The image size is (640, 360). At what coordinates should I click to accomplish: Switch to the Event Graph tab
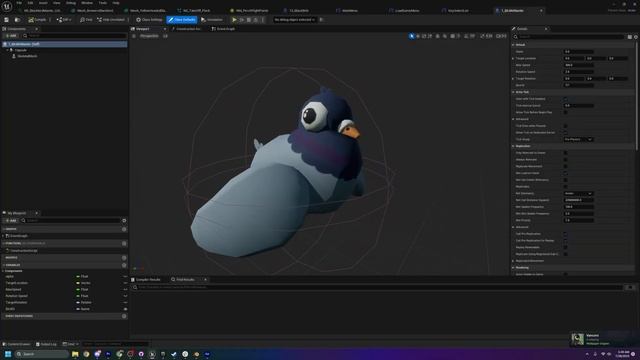click(223, 29)
